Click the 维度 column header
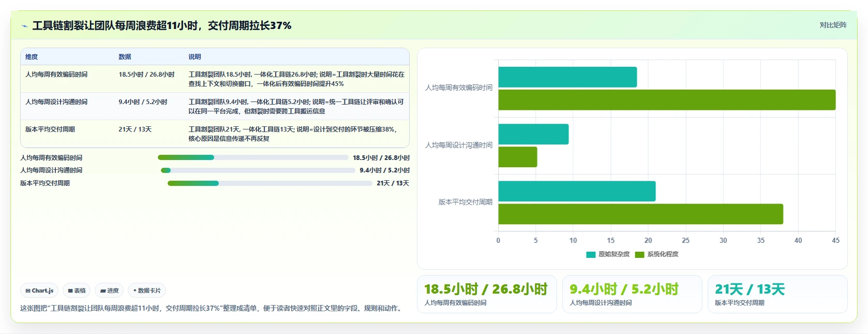This screenshot has width=868, height=334. coord(32,57)
